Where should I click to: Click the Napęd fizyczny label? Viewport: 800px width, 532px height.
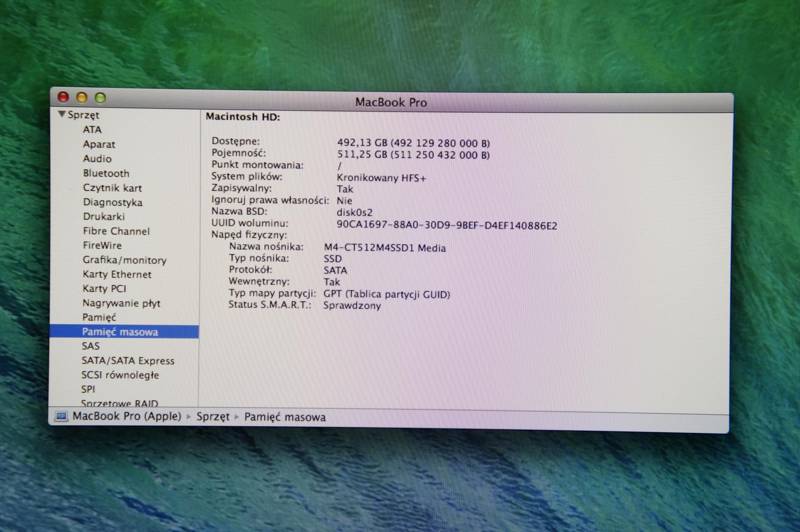(x=249, y=235)
